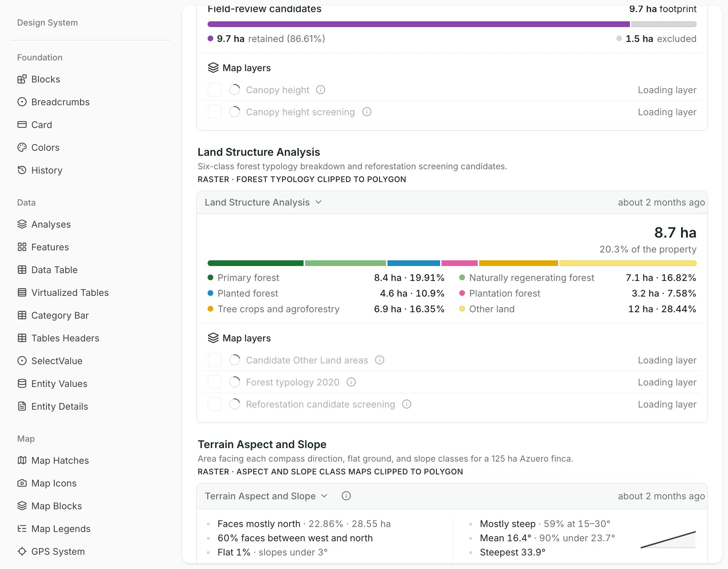Select the Map Legends list icon
The width and height of the screenshot is (728, 569).
pos(22,529)
